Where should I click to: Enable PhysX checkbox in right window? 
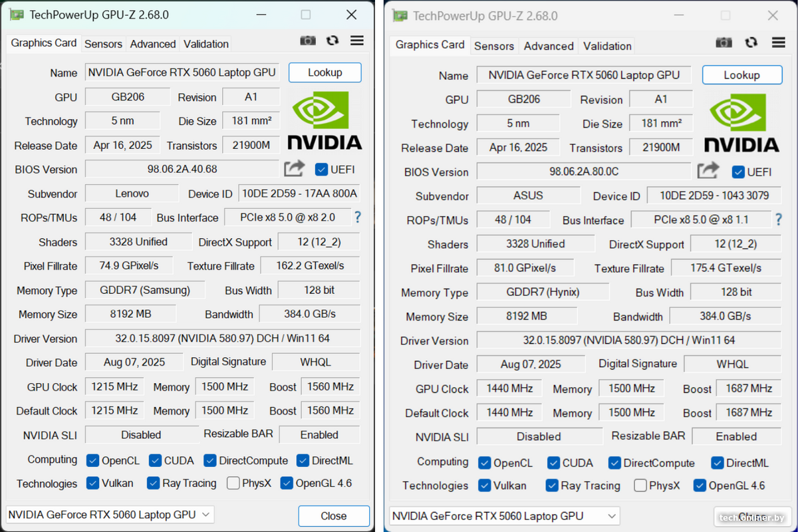click(x=640, y=485)
